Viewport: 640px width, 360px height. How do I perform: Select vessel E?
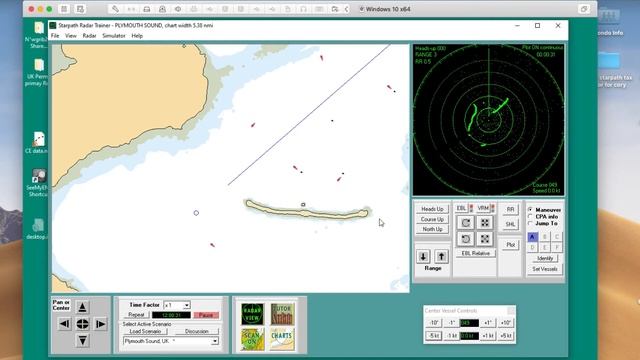[x=544, y=247]
